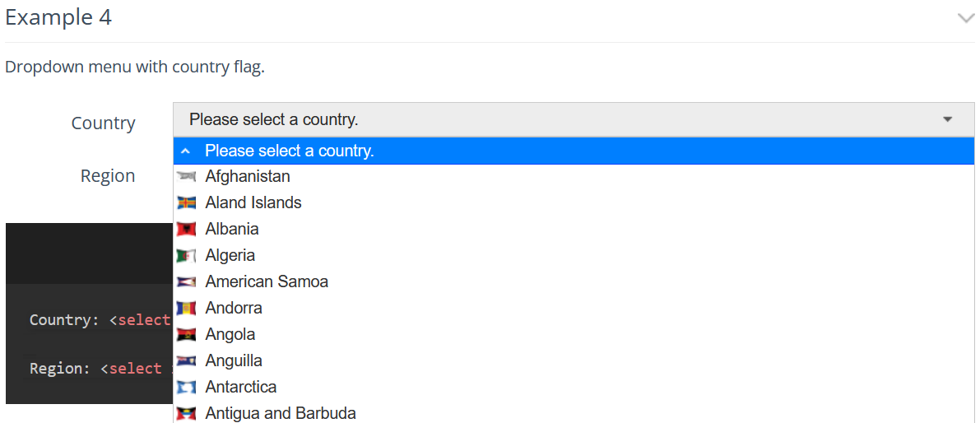The height and width of the screenshot is (423, 980).
Task: Pick Albania from the dropdown options
Action: pos(574,230)
